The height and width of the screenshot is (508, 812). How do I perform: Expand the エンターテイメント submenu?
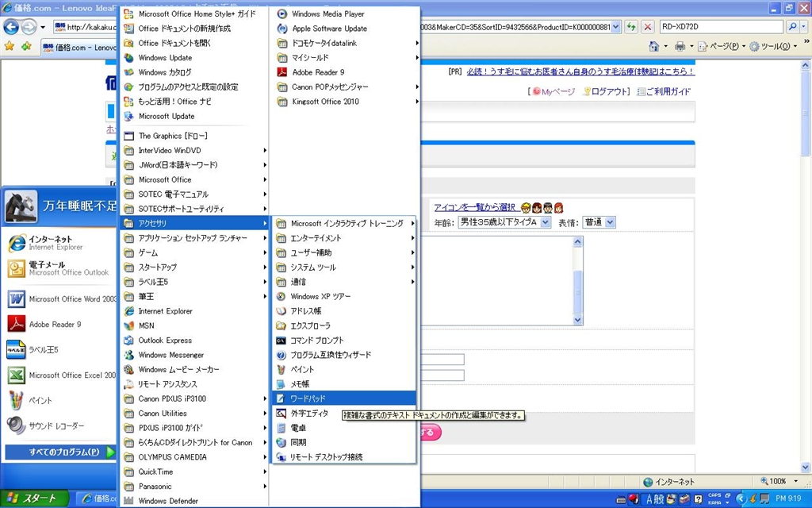click(344, 238)
